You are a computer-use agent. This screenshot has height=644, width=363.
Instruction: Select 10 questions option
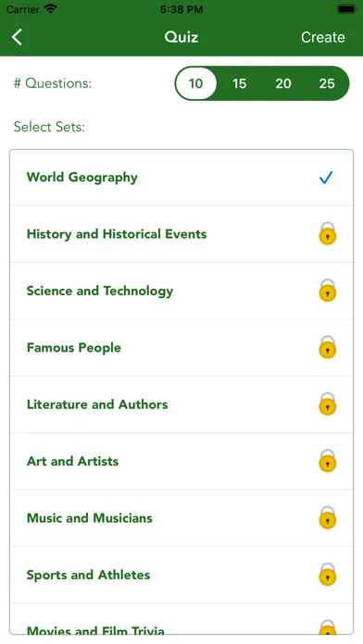coord(195,83)
